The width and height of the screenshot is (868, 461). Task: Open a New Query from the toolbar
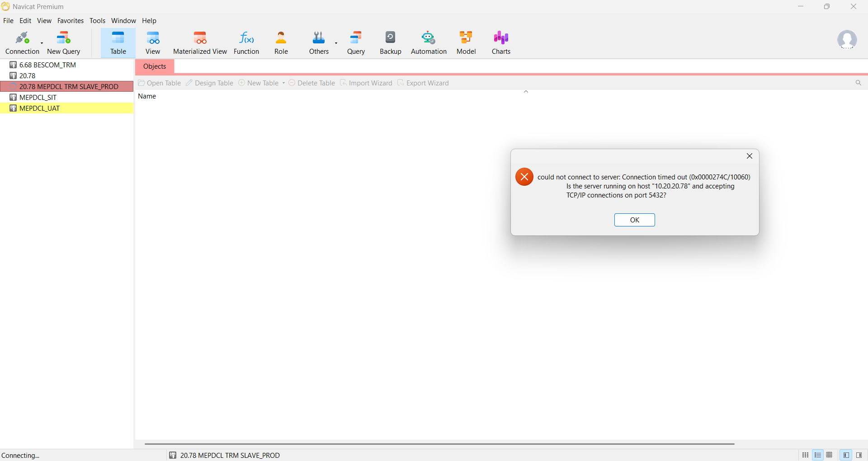(x=64, y=43)
